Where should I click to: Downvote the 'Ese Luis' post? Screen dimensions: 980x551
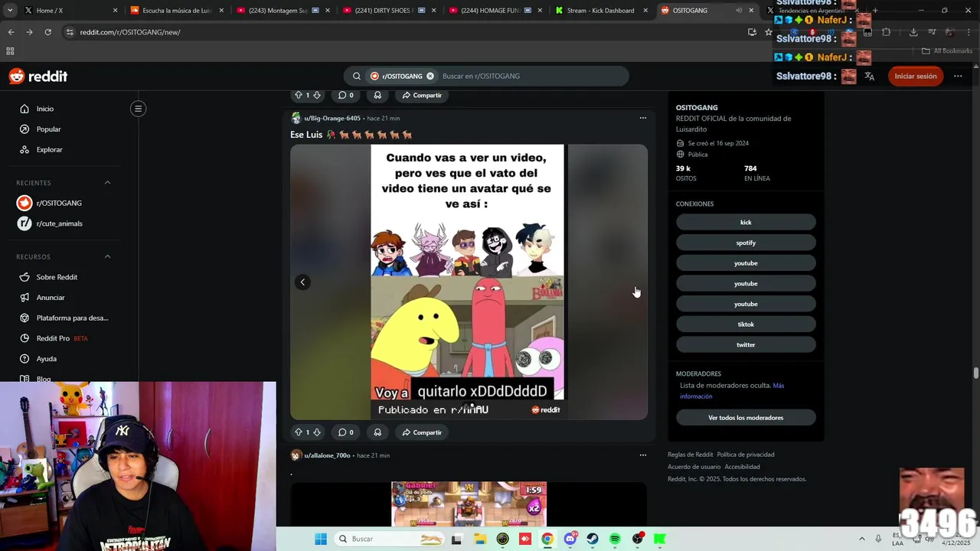coord(317,432)
